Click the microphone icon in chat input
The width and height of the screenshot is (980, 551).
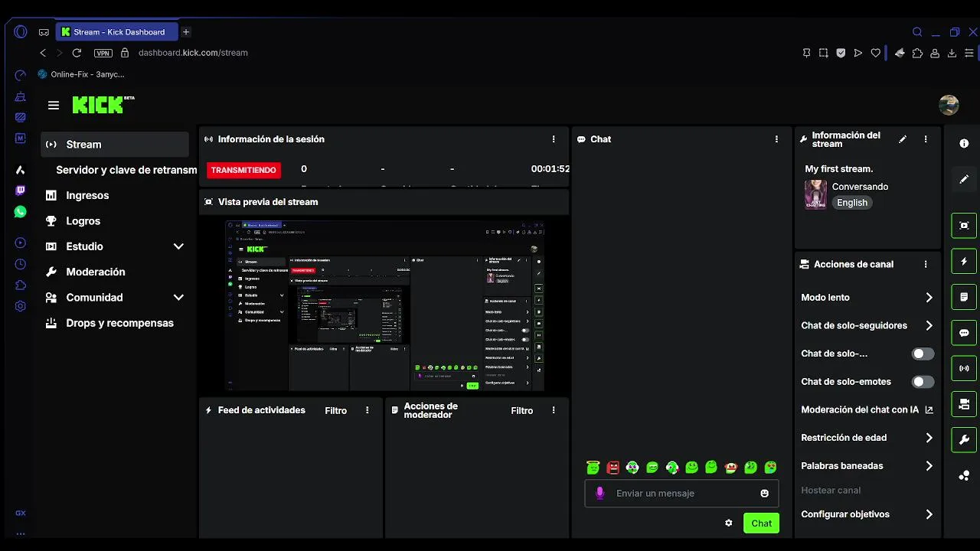[600, 493]
